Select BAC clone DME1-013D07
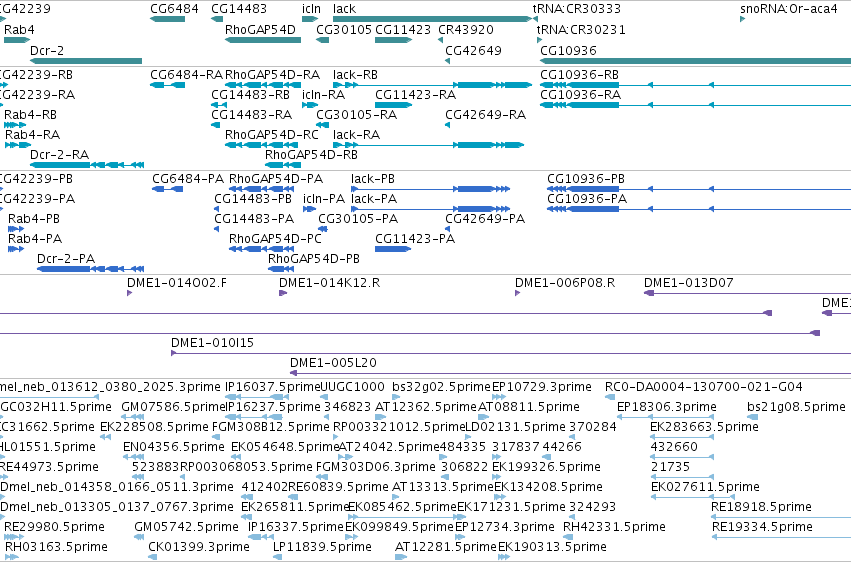Viewport: 851px width, 562px height. click(747, 293)
